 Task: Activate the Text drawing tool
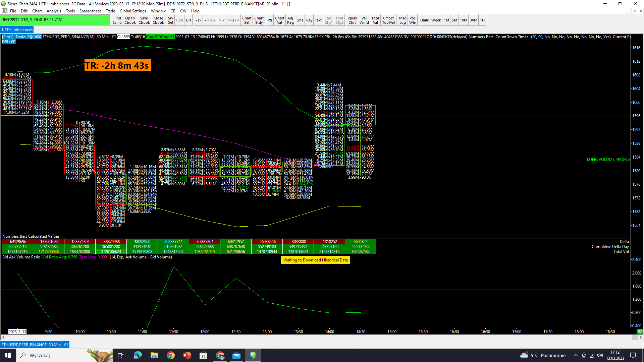click(318, 20)
